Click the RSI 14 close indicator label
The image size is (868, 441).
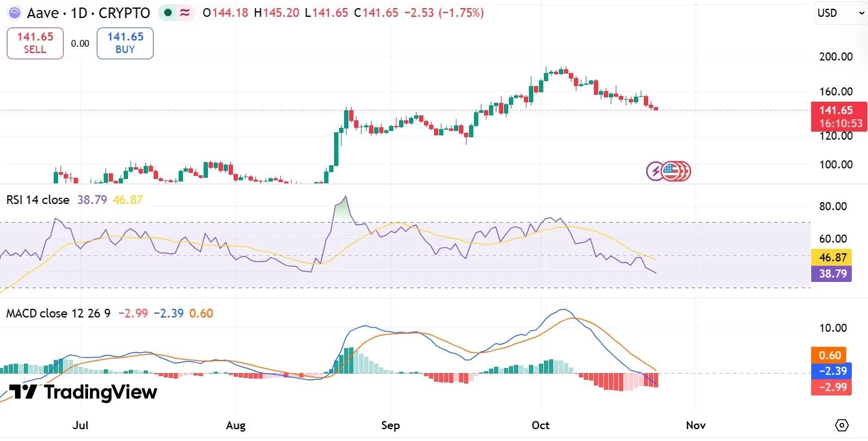[38, 200]
